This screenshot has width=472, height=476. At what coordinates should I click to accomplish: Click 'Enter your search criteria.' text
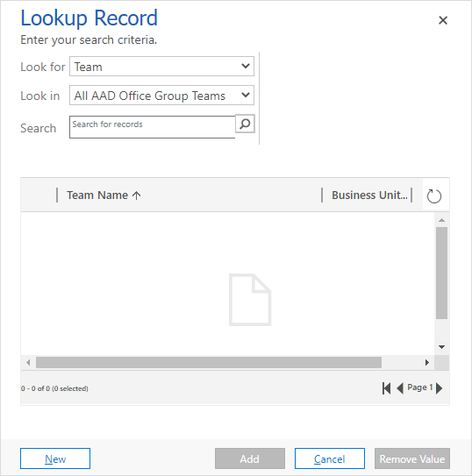[89, 39]
